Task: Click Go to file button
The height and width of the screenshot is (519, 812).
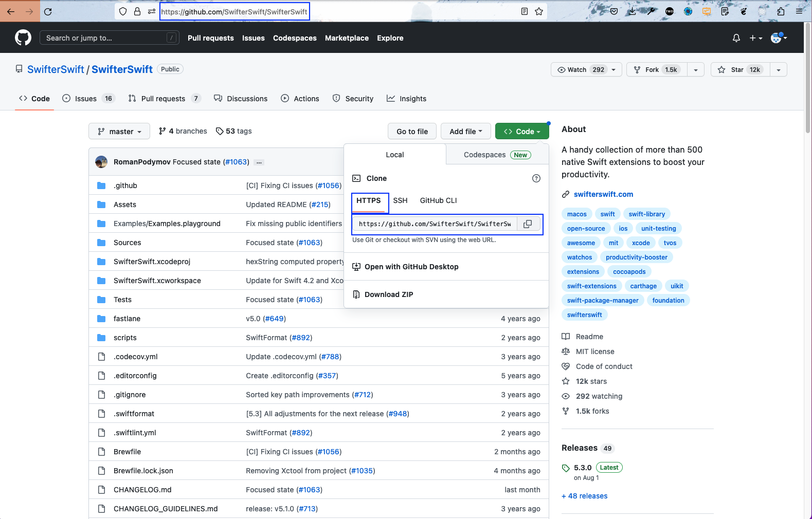Action: pyautogui.click(x=412, y=131)
